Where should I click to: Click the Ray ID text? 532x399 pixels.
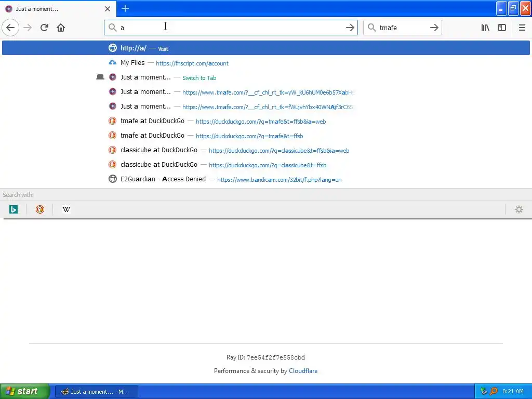265,357
